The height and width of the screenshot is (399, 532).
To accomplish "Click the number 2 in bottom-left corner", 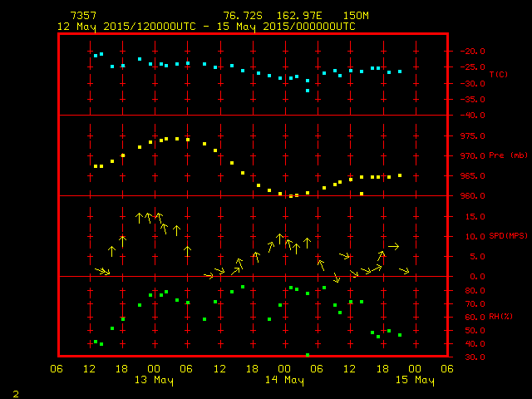I will tap(16, 392).
